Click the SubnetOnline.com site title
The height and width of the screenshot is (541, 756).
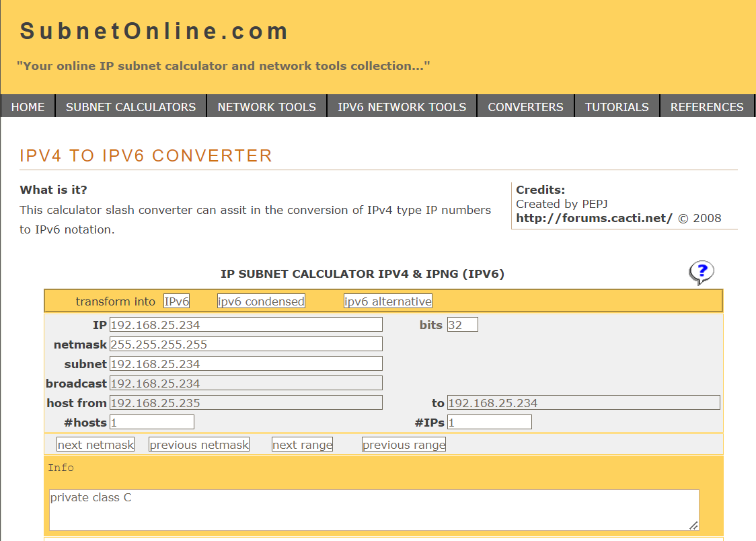coord(154,32)
